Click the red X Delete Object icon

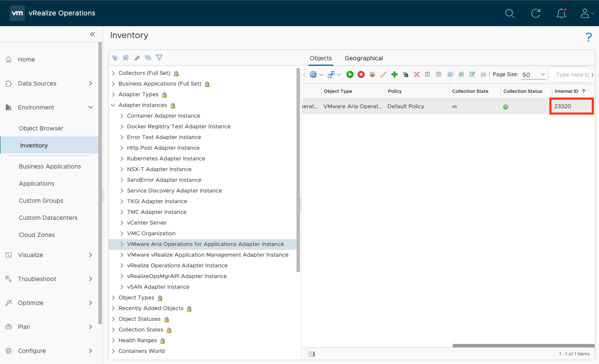pos(417,74)
